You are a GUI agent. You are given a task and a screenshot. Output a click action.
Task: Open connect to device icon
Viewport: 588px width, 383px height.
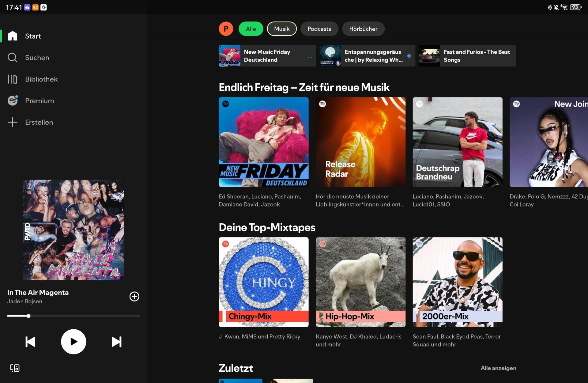point(15,368)
